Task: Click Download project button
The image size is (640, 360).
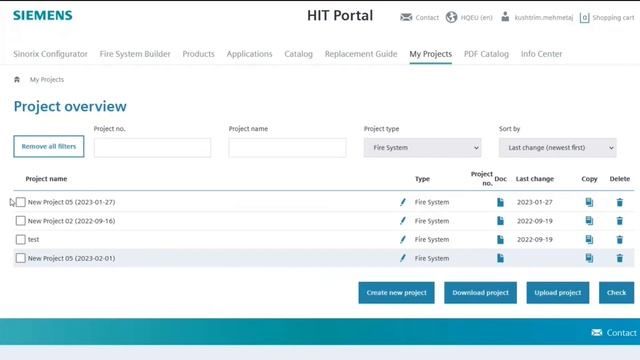Action: [x=480, y=293]
